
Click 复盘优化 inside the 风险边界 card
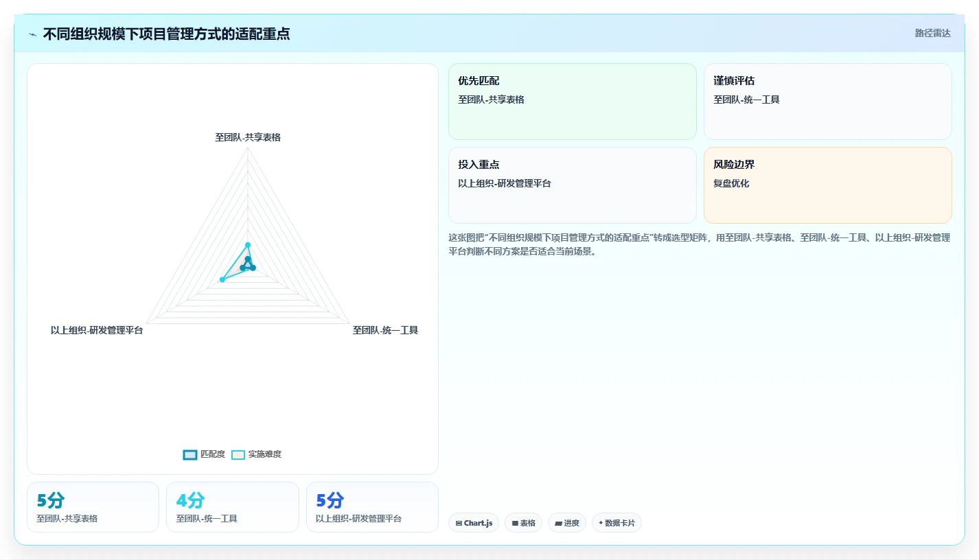731,183
